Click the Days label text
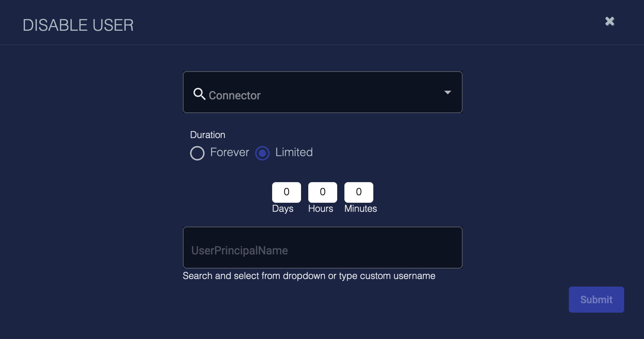Image resolution: width=644 pixels, height=339 pixels. [283, 209]
